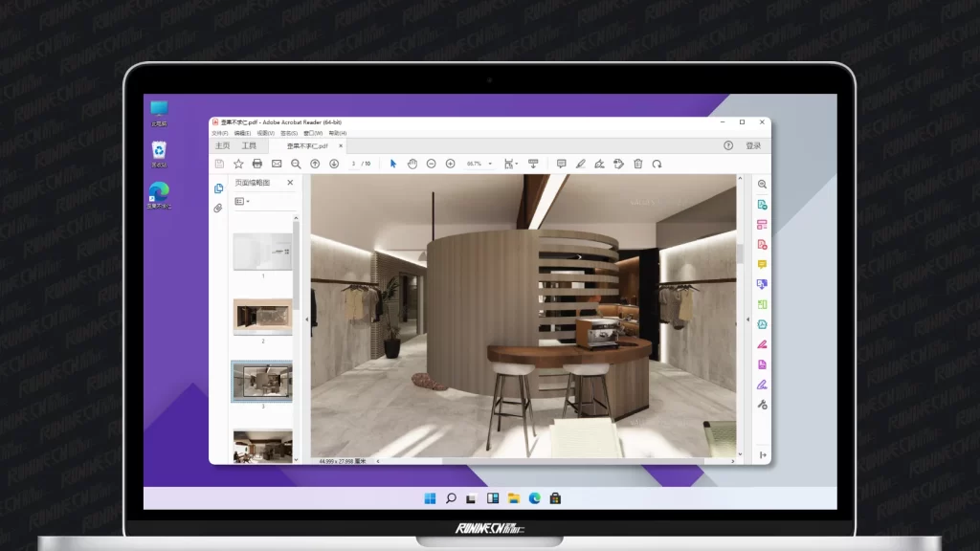The width and height of the screenshot is (980, 551).
Task: Select page 2 thumbnail
Action: point(262,317)
